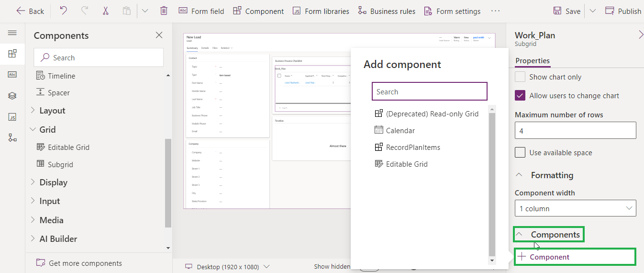Click Get more components link
The width and height of the screenshot is (644, 273).
[x=85, y=263]
